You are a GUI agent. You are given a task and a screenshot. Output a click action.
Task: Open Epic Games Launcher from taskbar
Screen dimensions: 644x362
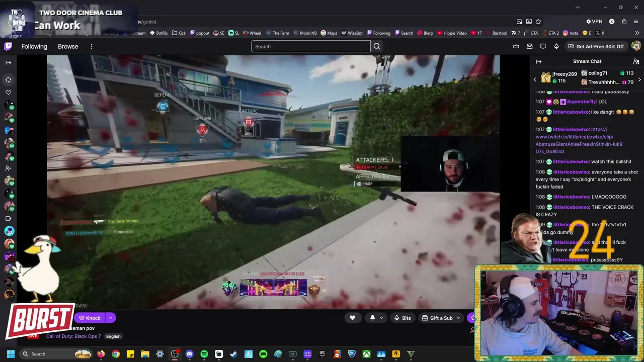322,354
